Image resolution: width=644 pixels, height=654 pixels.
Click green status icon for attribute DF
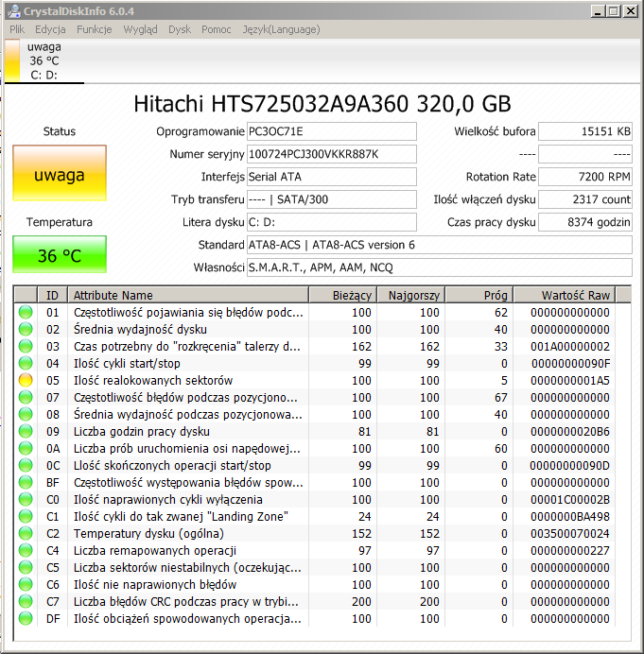tap(26, 618)
